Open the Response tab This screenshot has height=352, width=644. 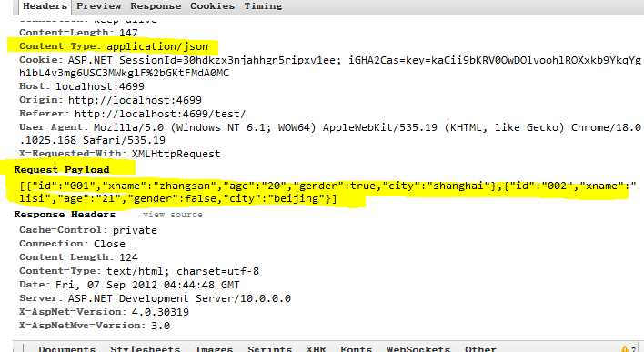(x=156, y=6)
